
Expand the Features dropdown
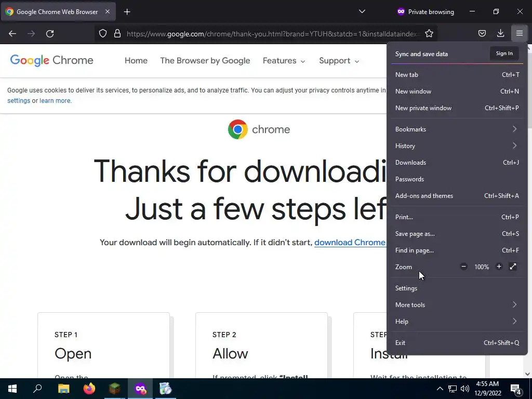click(284, 61)
